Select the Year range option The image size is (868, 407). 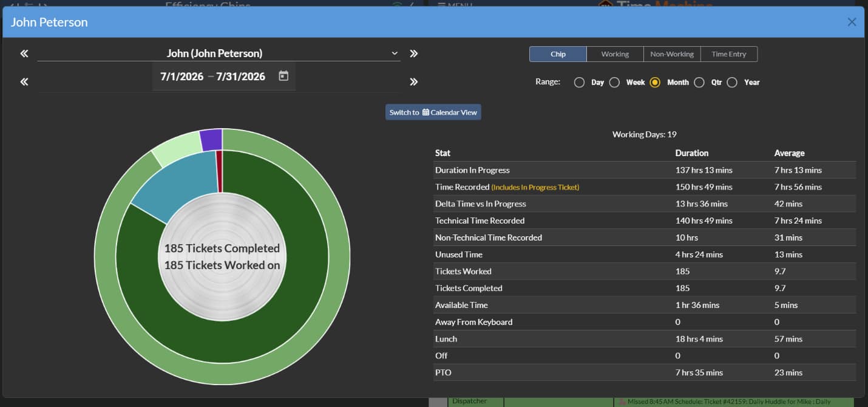pyautogui.click(x=732, y=83)
